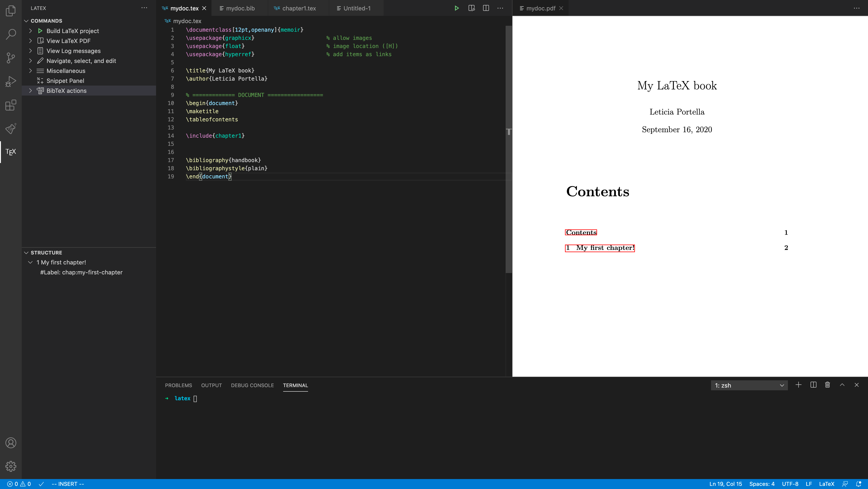This screenshot has height=489, width=868.
Task: Switch to the mydoc.bib tab
Action: [x=240, y=8]
